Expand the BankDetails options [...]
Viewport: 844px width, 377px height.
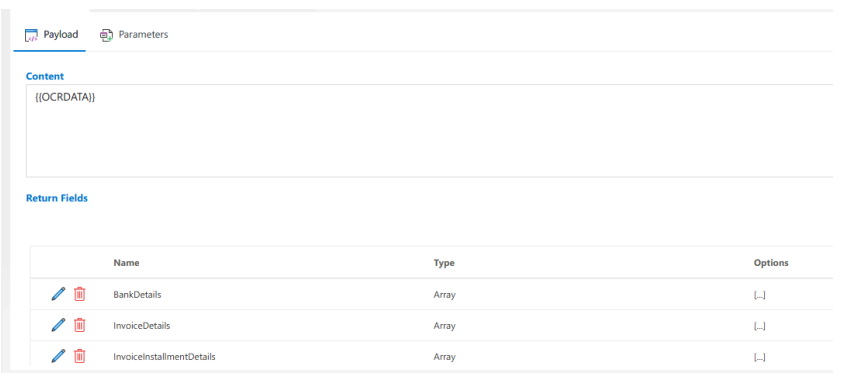pyautogui.click(x=759, y=295)
